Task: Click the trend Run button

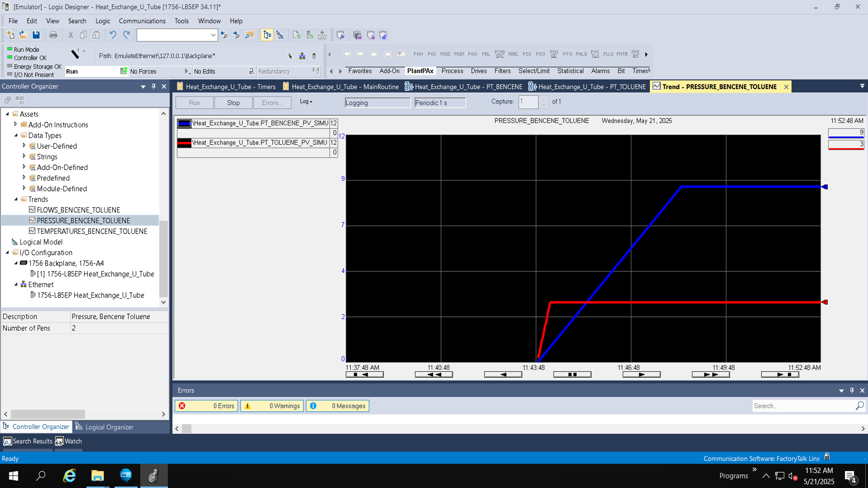Action: click(x=194, y=103)
